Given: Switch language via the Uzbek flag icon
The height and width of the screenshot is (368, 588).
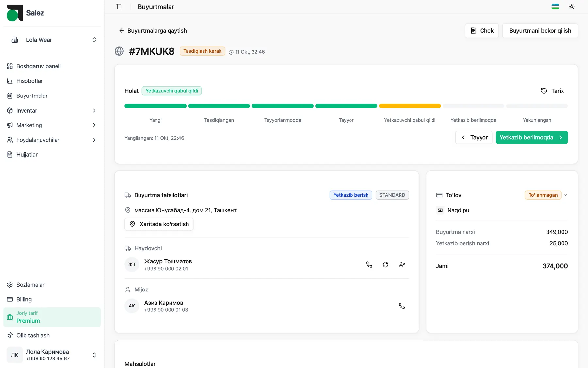Looking at the screenshot, I should [x=555, y=7].
